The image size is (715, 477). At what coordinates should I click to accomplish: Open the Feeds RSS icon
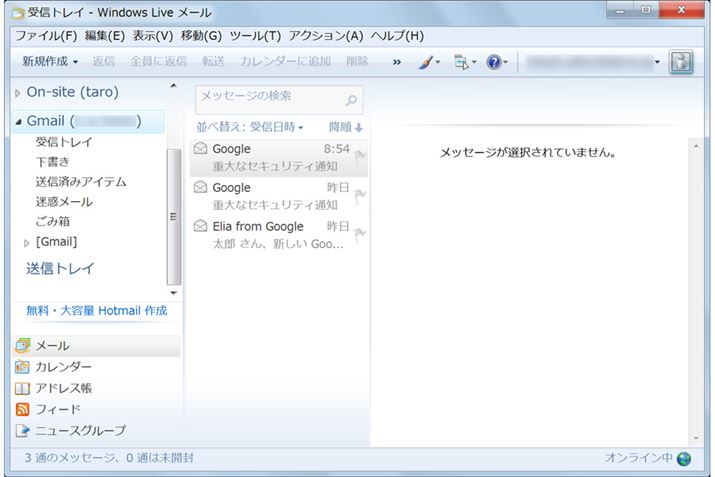[x=22, y=409]
